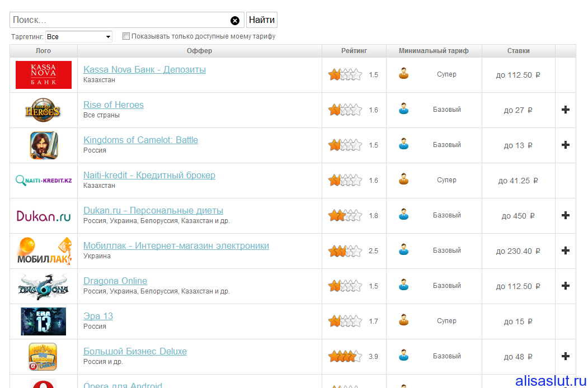Viewport: 588px width, 388px height.
Task: Open Kingdoms of Camelot: Battle offer
Action: [x=140, y=140]
